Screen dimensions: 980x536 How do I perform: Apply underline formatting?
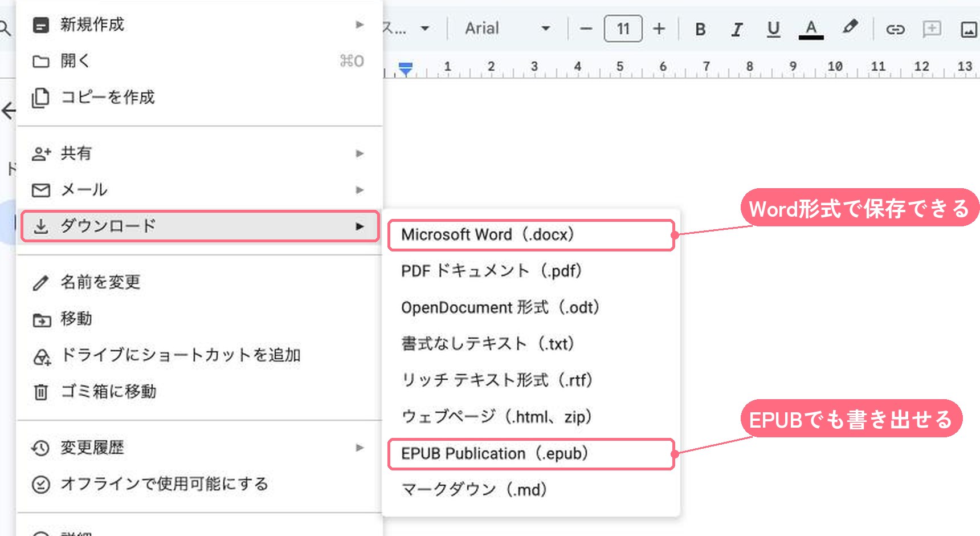point(773,29)
